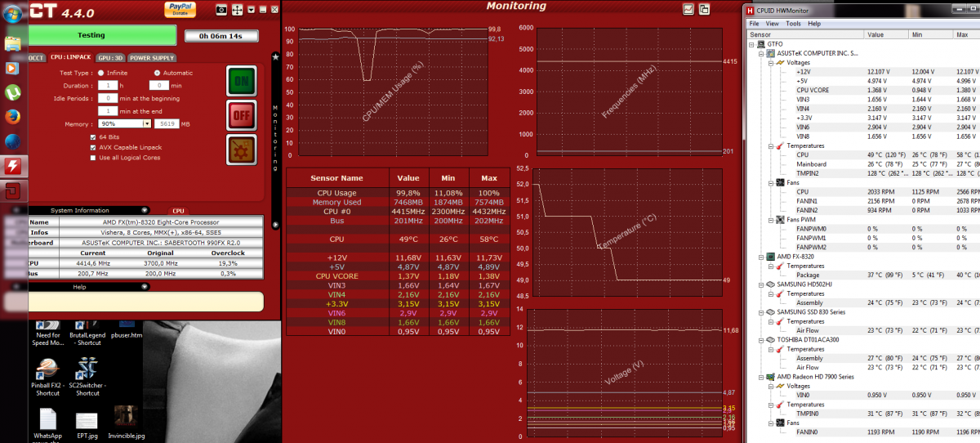The image size is (980, 443).
Task: Click the AMD Radeon HD 7900 Series icon
Action: click(770, 377)
